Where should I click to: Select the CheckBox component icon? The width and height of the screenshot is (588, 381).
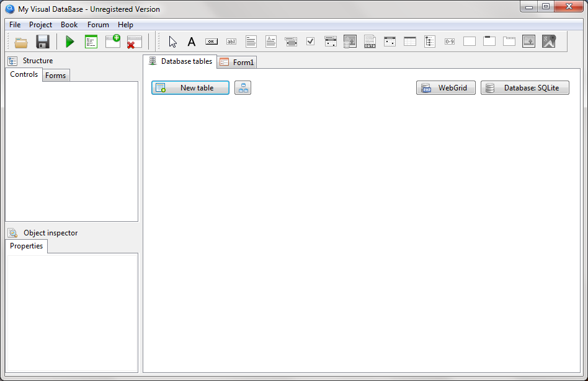[x=311, y=42]
